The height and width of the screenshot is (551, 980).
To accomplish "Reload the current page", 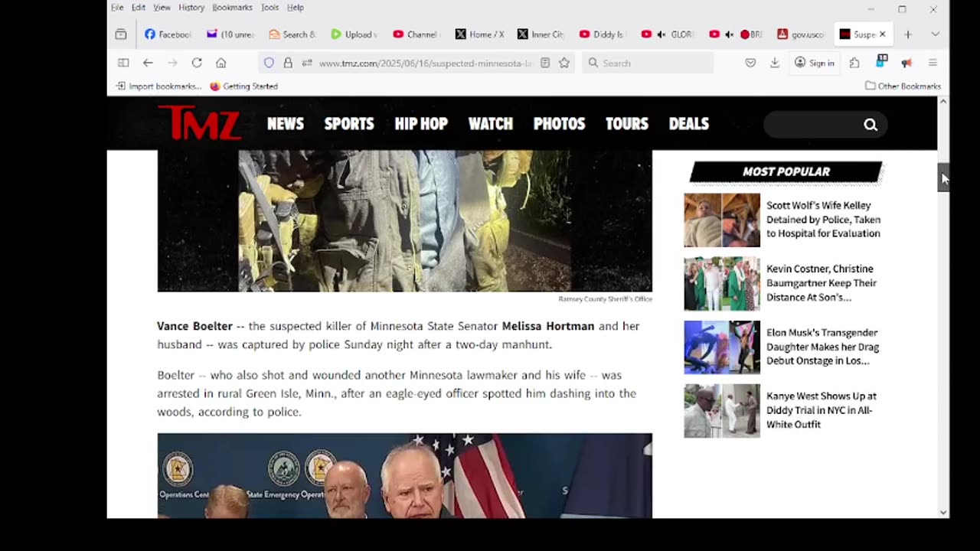I will (197, 63).
